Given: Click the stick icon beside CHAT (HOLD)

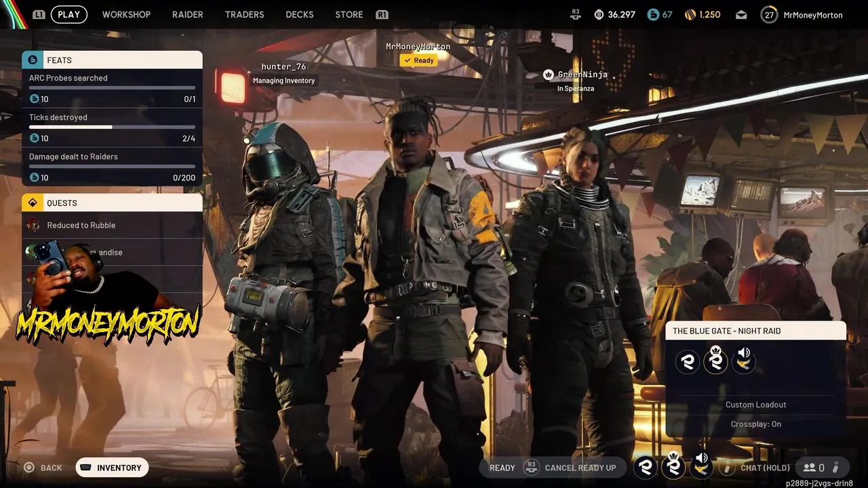Looking at the screenshot, I should (x=727, y=468).
